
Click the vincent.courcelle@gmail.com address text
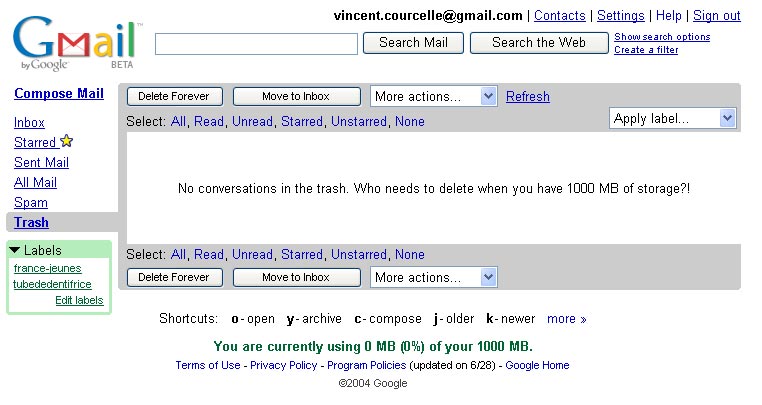428,16
